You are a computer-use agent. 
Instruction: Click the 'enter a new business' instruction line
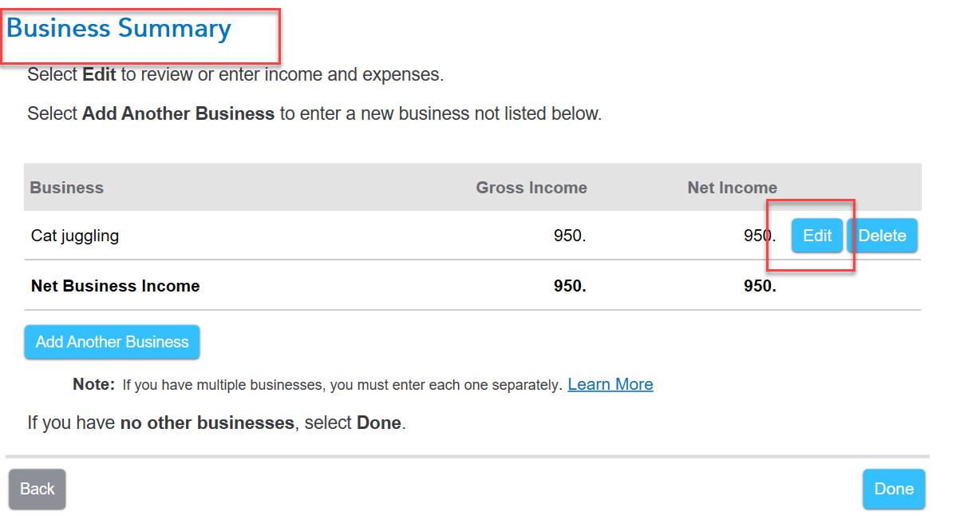pyautogui.click(x=314, y=113)
